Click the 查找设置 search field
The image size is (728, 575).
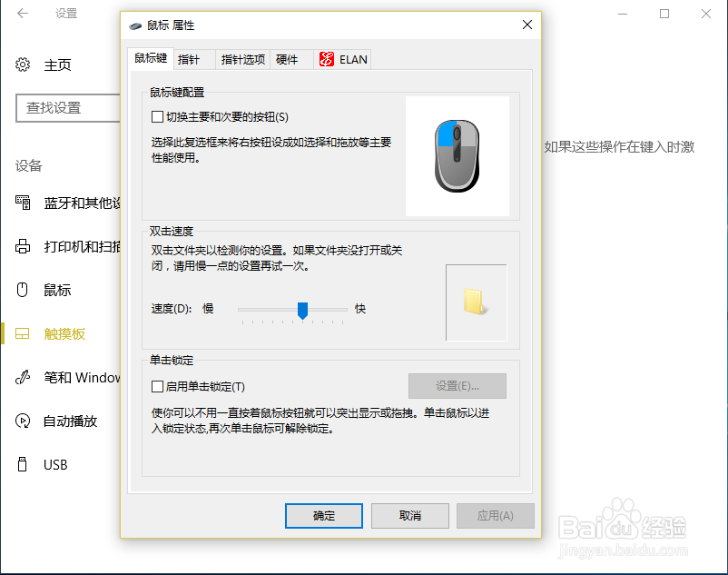(x=68, y=108)
